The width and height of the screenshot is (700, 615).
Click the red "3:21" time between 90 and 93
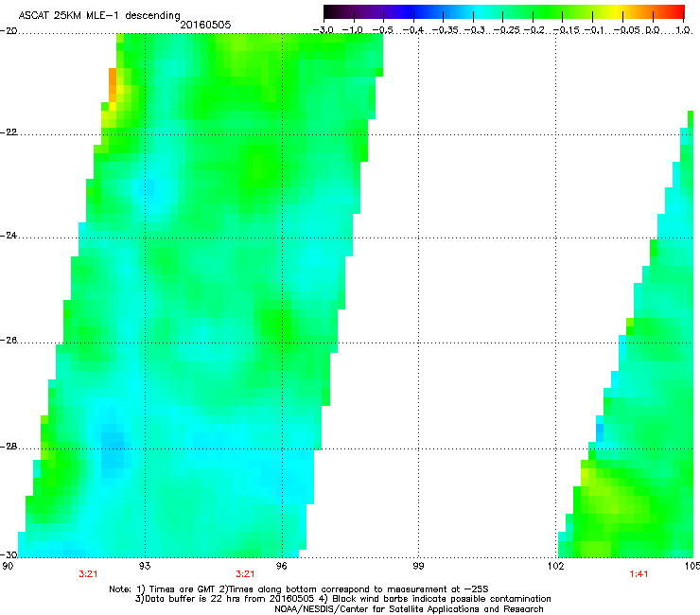88,574
